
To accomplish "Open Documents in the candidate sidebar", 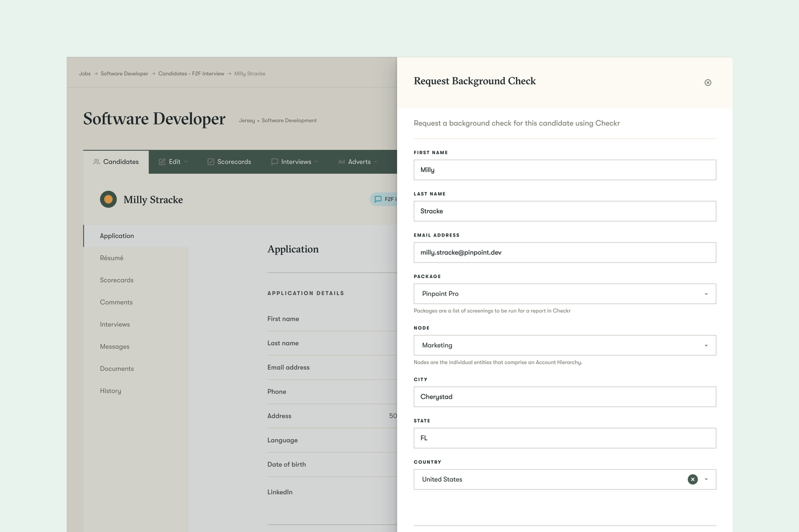I will pyautogui.click(x=117, y=369).
